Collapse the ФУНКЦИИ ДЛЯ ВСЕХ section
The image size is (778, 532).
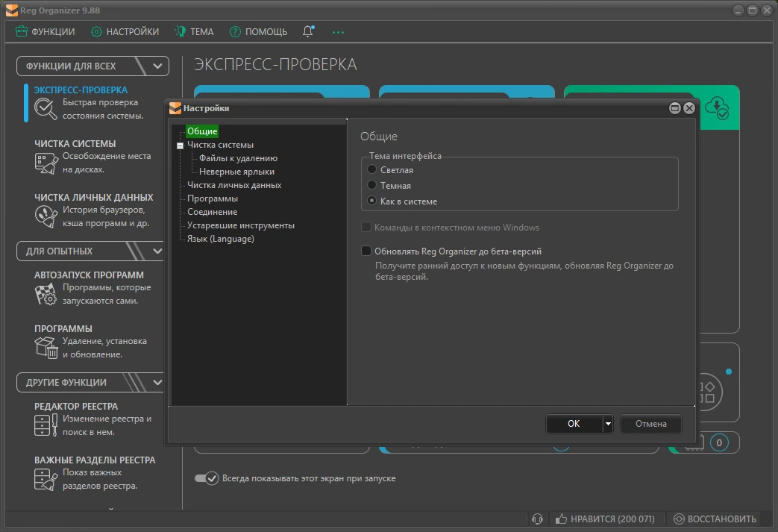pos(158,66)
